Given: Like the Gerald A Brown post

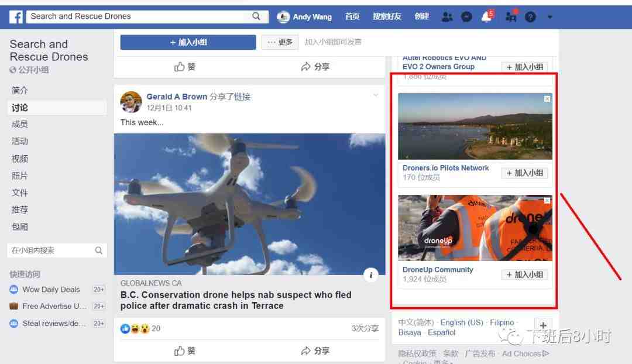Looking at the screenshot, I should pyautogui.click(x=184, y=351).
